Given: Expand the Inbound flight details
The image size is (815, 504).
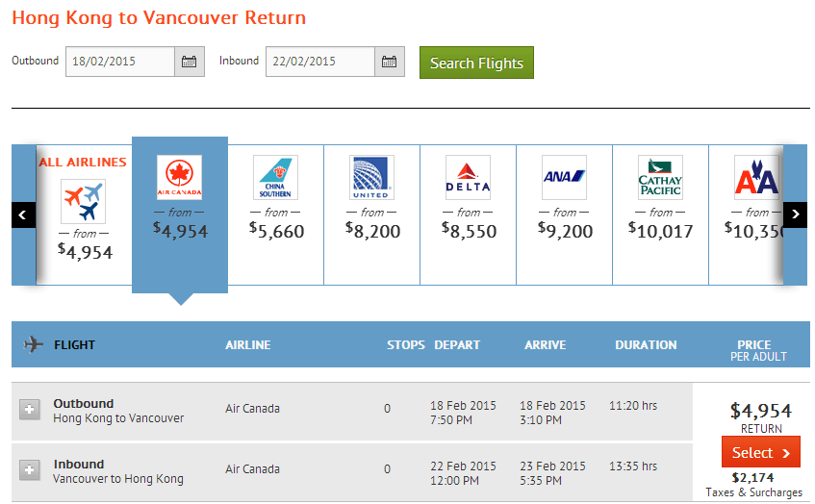Looking at the screenshot, I should tap(30, 470).
